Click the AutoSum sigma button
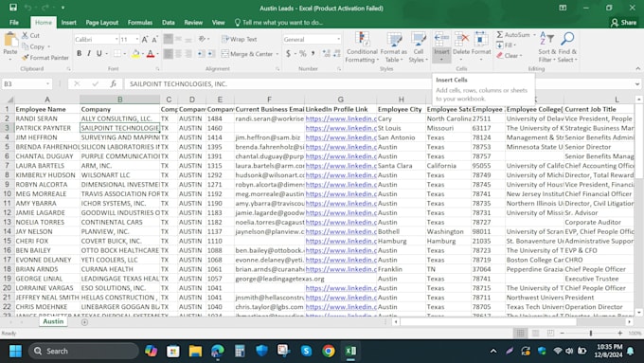Screen dimensions: 644x363 tap(513, 35)
